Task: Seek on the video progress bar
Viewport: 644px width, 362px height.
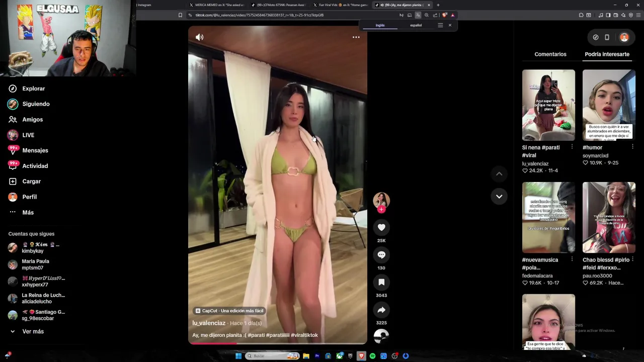Action: click(x=278, y=343)
